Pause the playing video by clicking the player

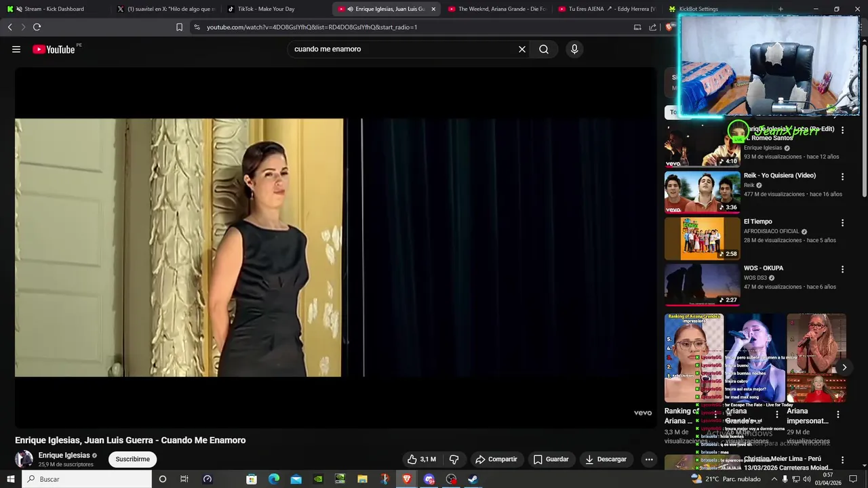coord(336,247)
